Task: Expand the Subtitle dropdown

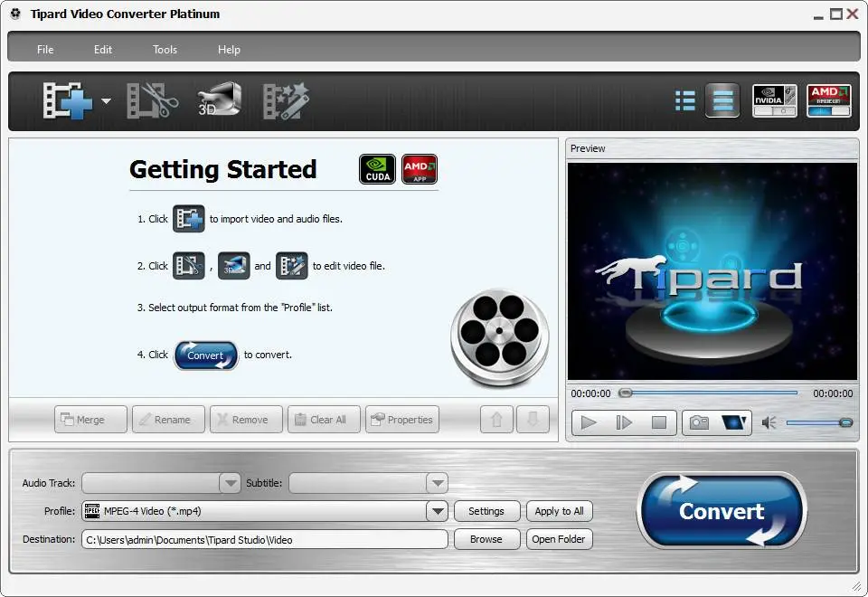Action: (437, 483)
